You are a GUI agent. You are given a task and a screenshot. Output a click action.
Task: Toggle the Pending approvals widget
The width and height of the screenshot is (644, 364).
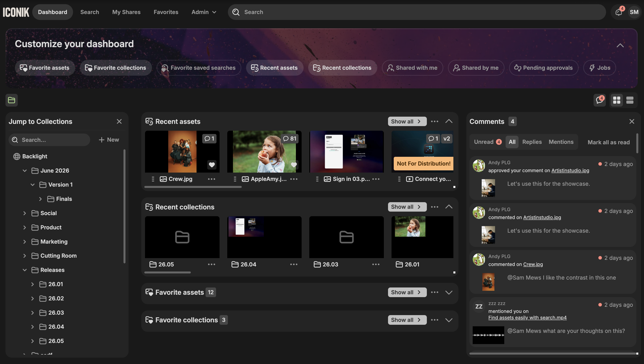pyautogui.click(x=544, y=68)
